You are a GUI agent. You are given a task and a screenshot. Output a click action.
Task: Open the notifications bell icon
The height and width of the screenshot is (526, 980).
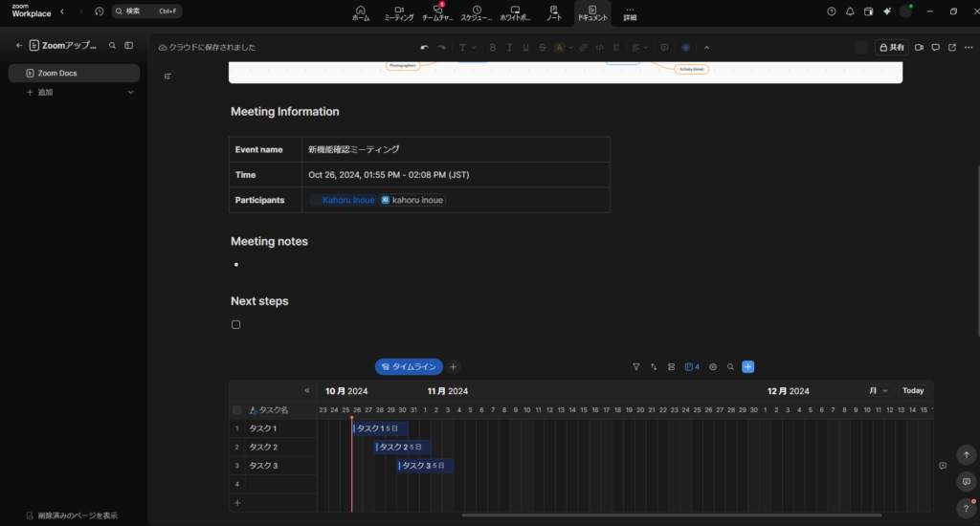pos(850,11)
